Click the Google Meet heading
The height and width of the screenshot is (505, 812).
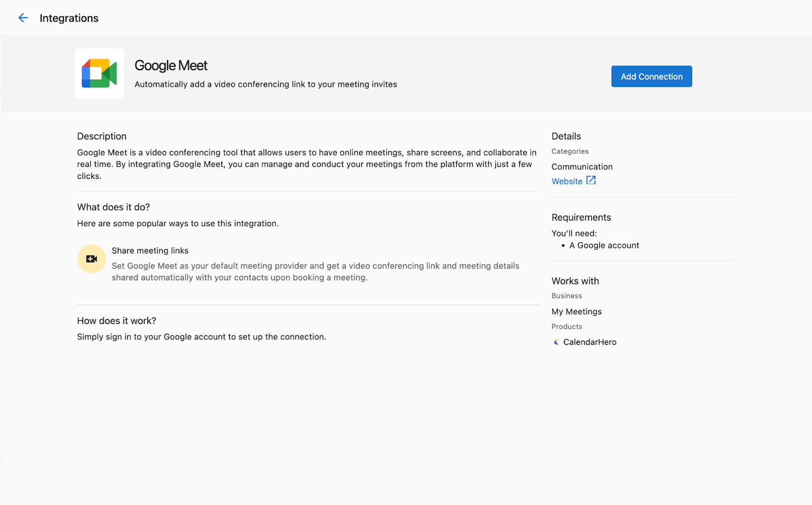click(171, 65)
